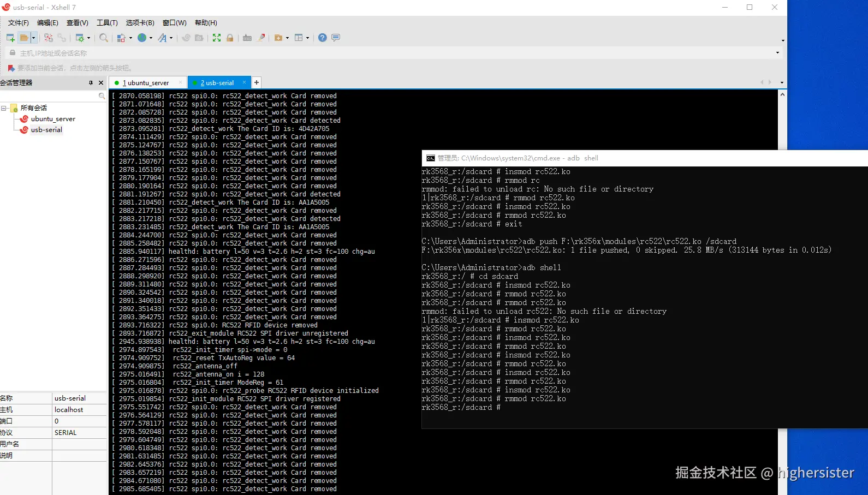This screenshot has height=495, width=868.
Task: Expand the Encoding dropdown arrow
Action: pos(151,38)
